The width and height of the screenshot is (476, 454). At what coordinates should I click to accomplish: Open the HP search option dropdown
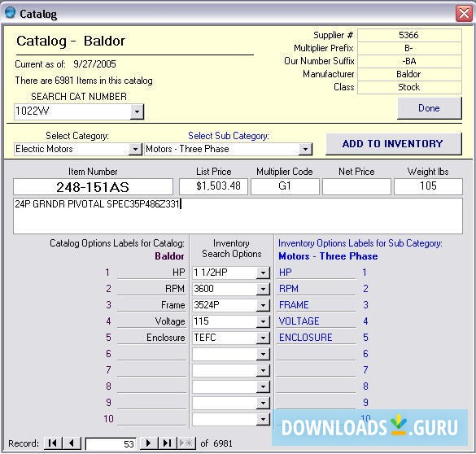point(263,273)
